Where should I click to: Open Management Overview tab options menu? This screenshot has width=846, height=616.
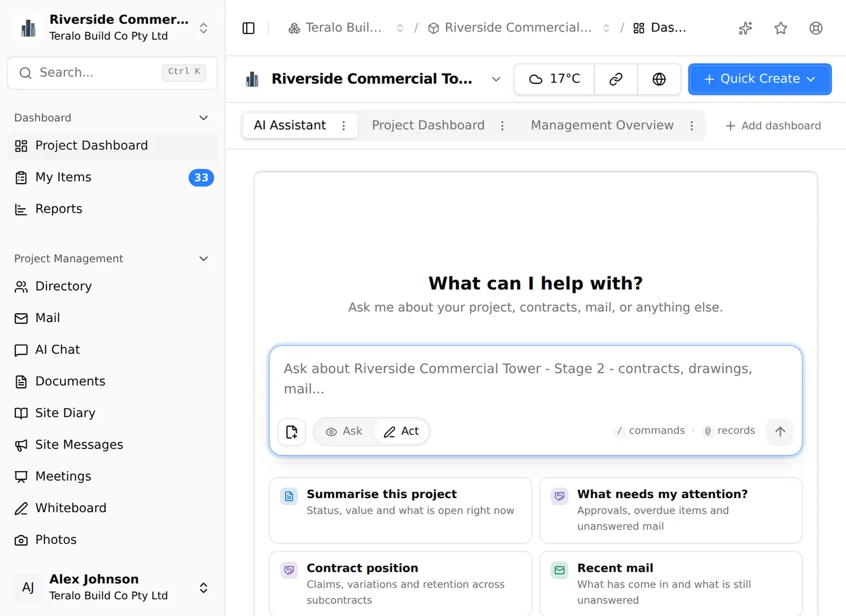click(692, 126)
